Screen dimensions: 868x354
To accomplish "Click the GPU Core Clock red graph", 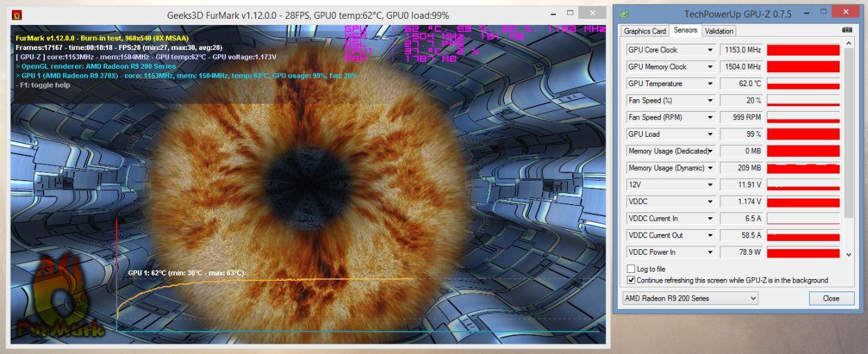I will click(804, 50).
